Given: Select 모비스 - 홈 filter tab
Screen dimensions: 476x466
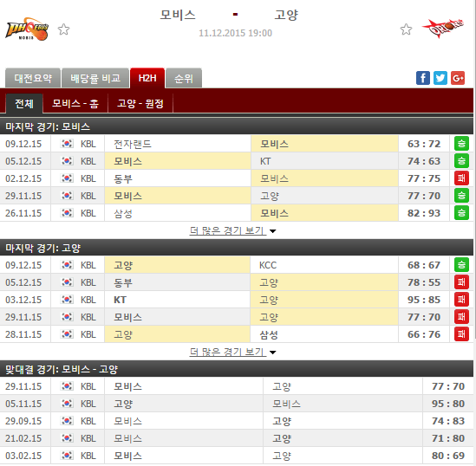Looking at the screenshot, I should pyautogui.click(x=75, y=104).
